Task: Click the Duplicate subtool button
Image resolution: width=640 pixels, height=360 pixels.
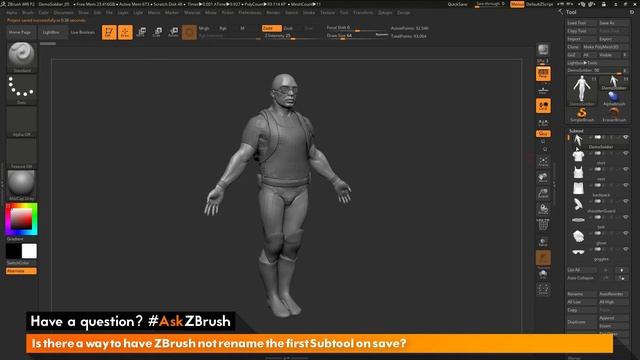Action: [582, 322]
